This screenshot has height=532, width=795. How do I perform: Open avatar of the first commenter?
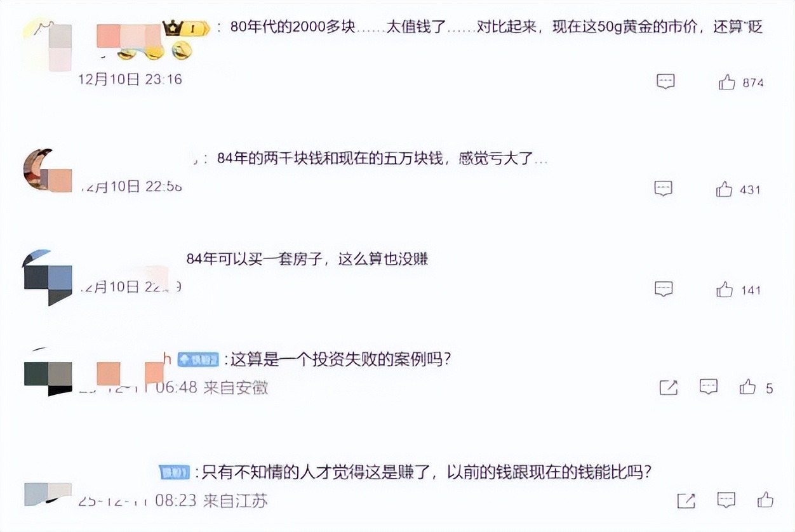(49, 45)
